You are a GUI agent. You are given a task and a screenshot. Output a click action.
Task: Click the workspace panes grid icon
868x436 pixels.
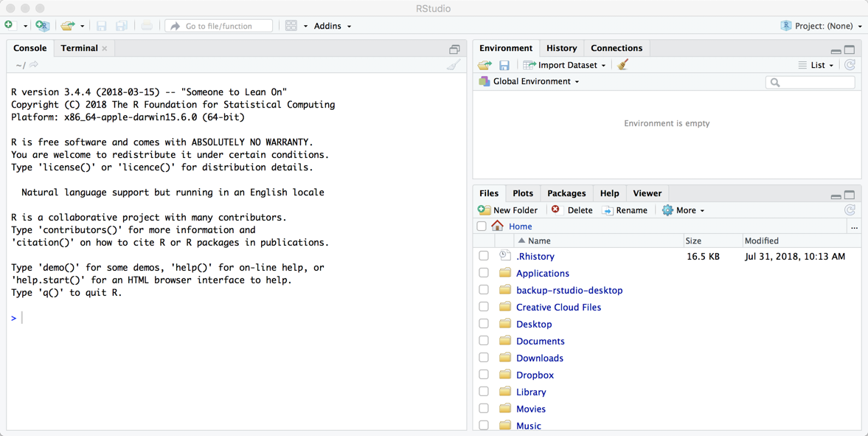291,26
